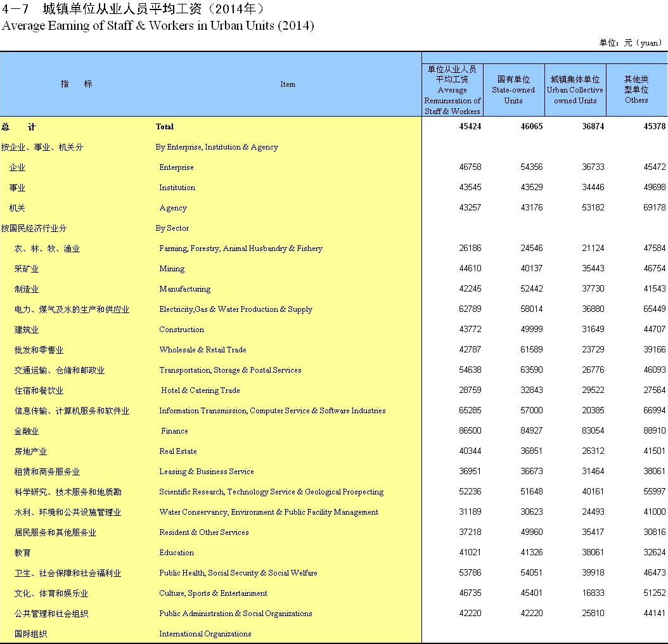Select 'Public Administration & Social Organizations' label
Image resolution: width=668 pixels, height=644 pixels.
coord(236,614)
